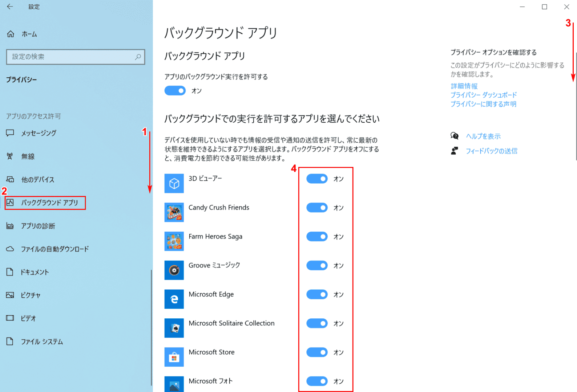This screenshot has width=577, height=392.
Task: Turn off Microsoft Edge background toggle
Action: 317,294
